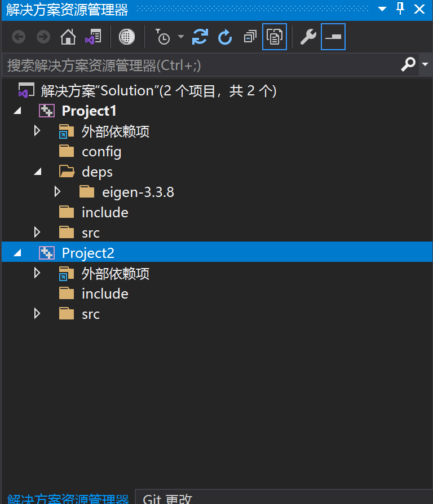Image resolution: width=433 pixels, height=504 pixels.
Task: Click the Back navigation arrow in toolbar
Action: point(19,37)
